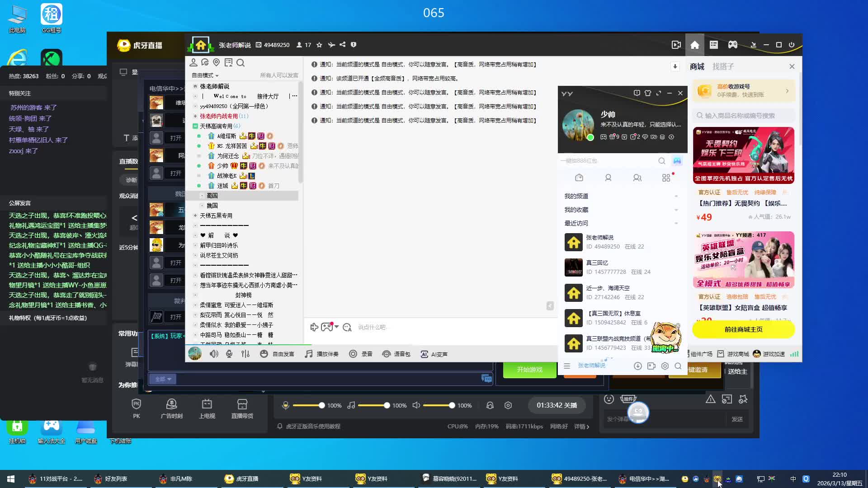Click the locate-me pin icon

(216, 63)
